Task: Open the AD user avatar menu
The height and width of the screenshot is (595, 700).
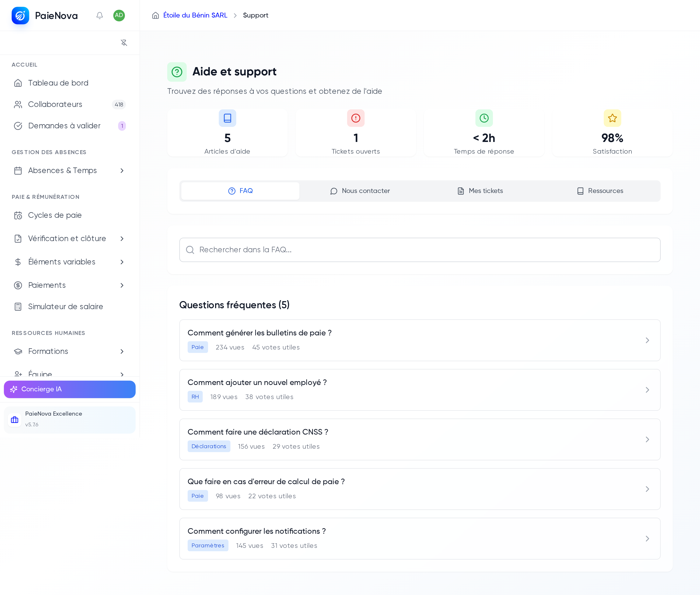Action: tap(119, 16)
